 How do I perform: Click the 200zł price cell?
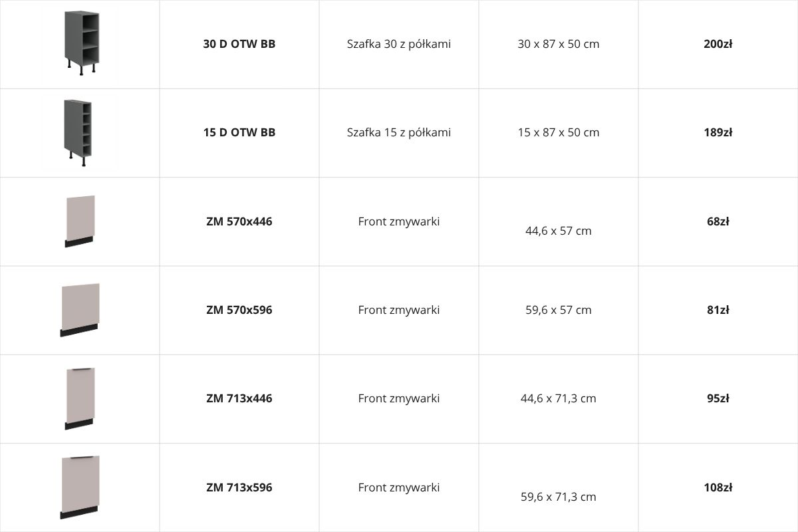718,44
